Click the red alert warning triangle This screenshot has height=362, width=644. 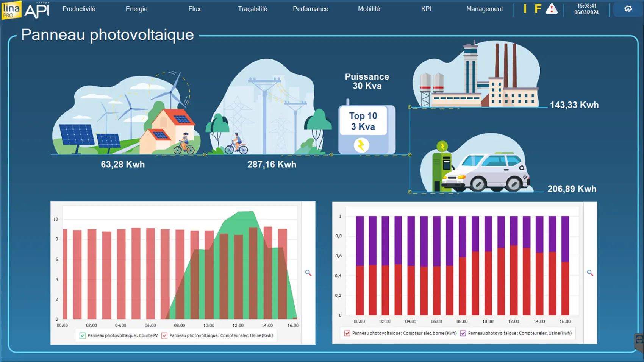click(551, 9)
